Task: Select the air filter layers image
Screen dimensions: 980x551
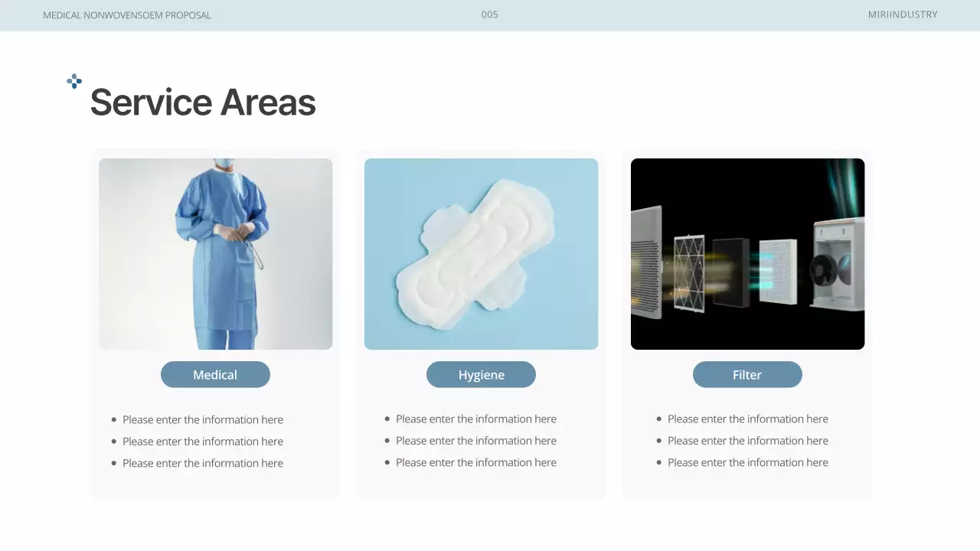Action: [x=747, y=254]
